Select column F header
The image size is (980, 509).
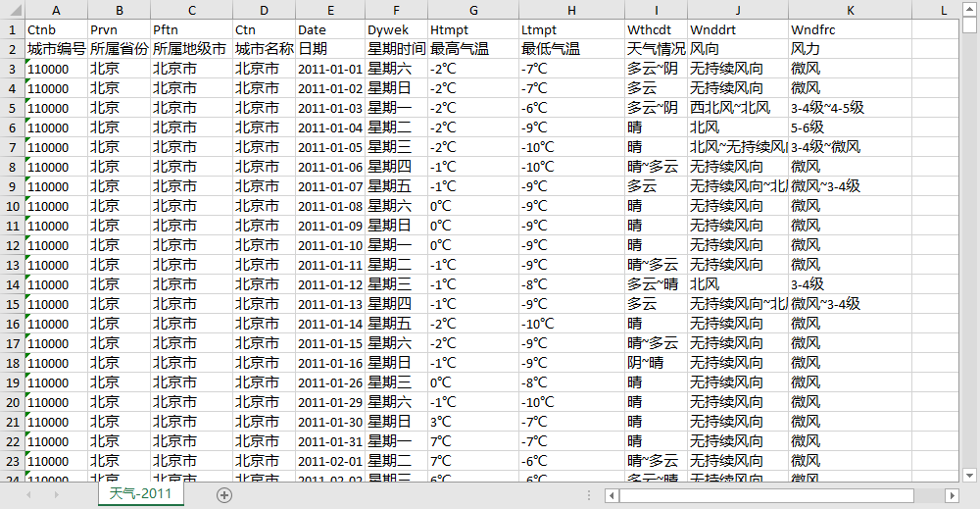396,11
